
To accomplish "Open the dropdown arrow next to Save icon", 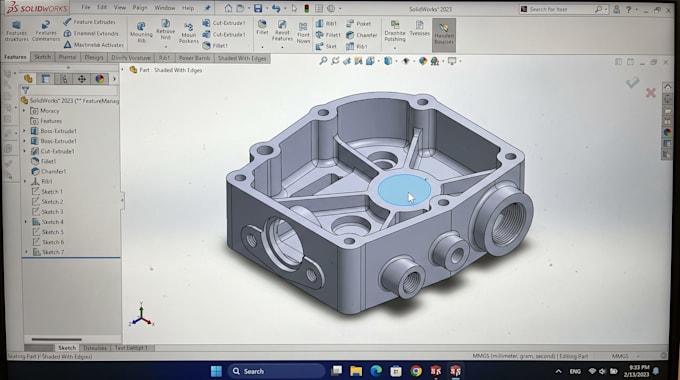I will (267, 9).
